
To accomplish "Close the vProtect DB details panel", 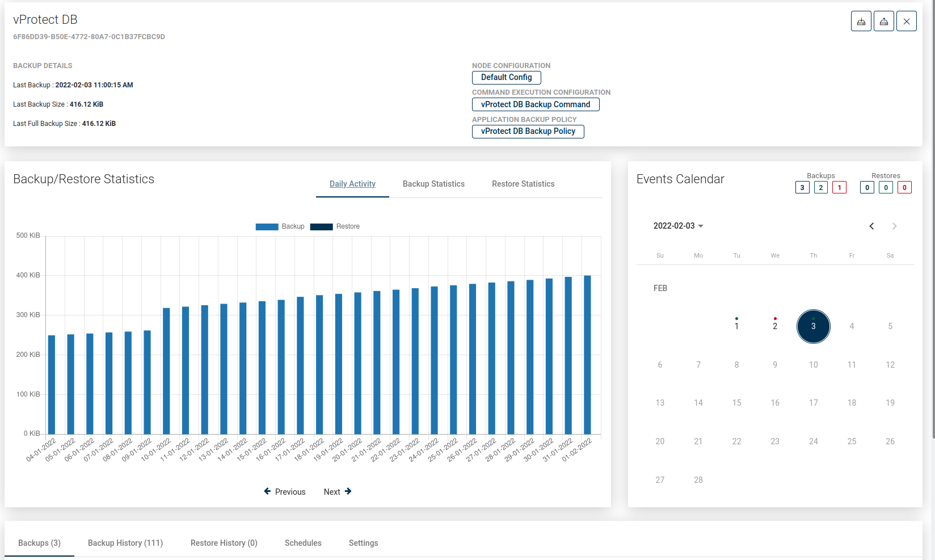I will tap(906, 22).
